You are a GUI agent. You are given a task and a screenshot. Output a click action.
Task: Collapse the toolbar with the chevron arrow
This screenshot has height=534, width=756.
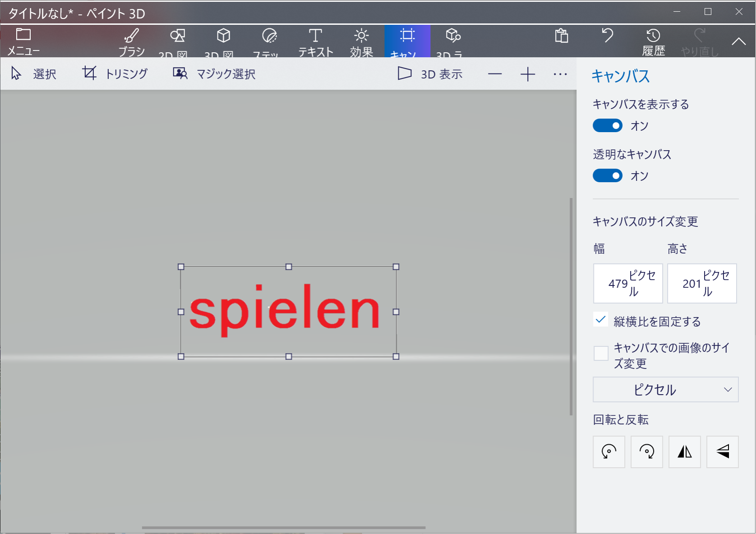[x=738, y=41]
